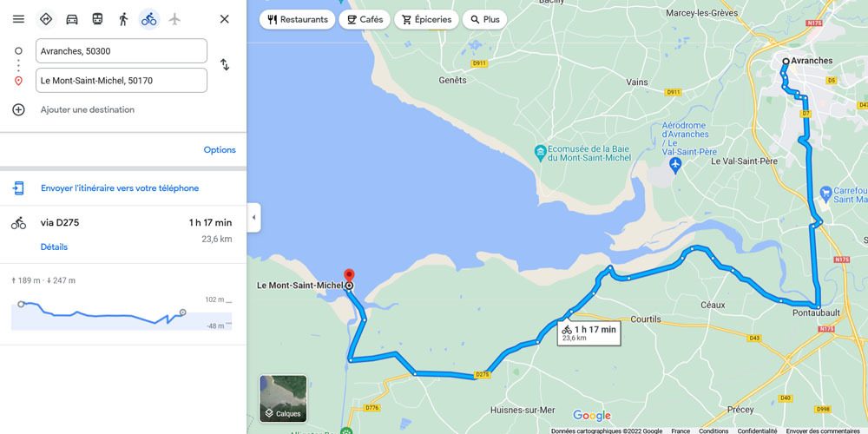This screenshot has height=434, width=868.
Task: Filter map by Restaurants
Action: (x=297, y=19)
